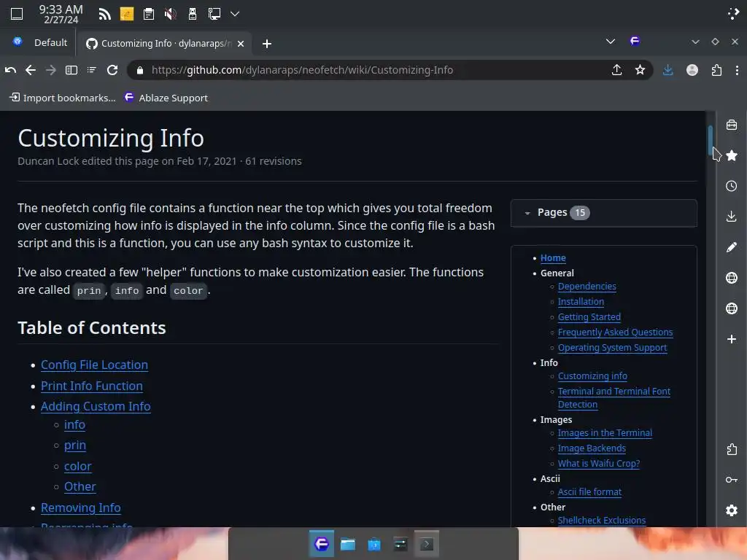Open the browser three-dot menu
The height and width of the screenshot is (560, 747).
737,70
